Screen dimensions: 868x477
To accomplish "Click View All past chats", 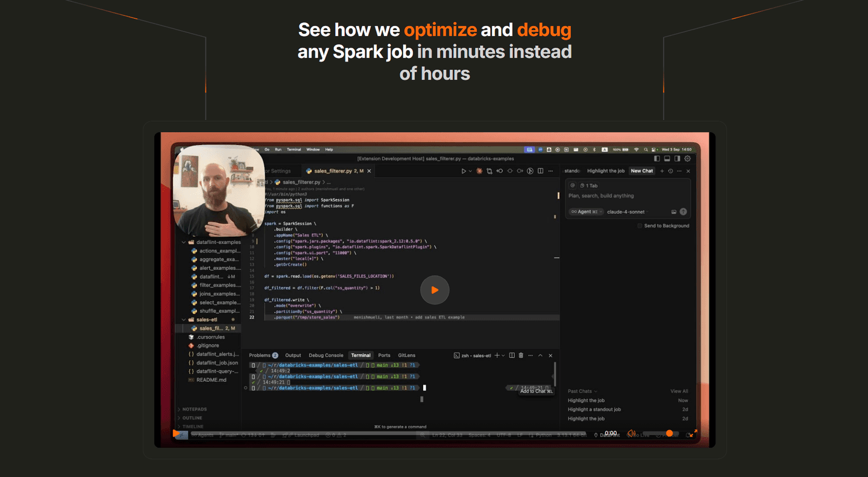I will [x=679, y=391].
